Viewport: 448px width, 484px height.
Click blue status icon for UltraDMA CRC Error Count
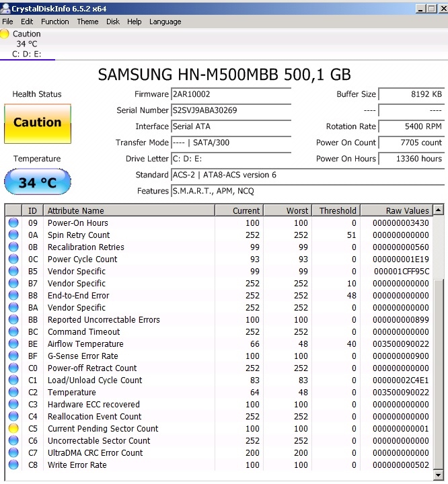click(13, 452)
